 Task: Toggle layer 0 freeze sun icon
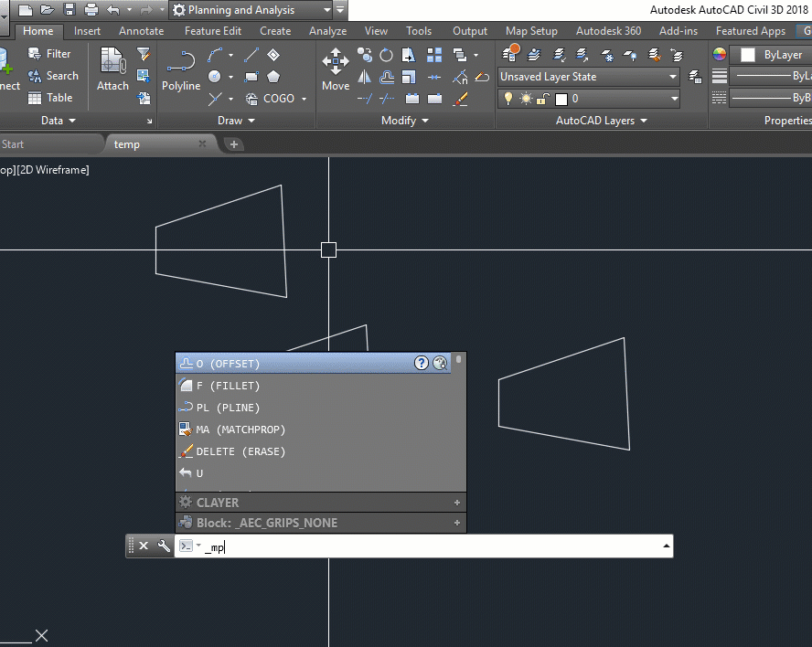[x=526, y=99]
